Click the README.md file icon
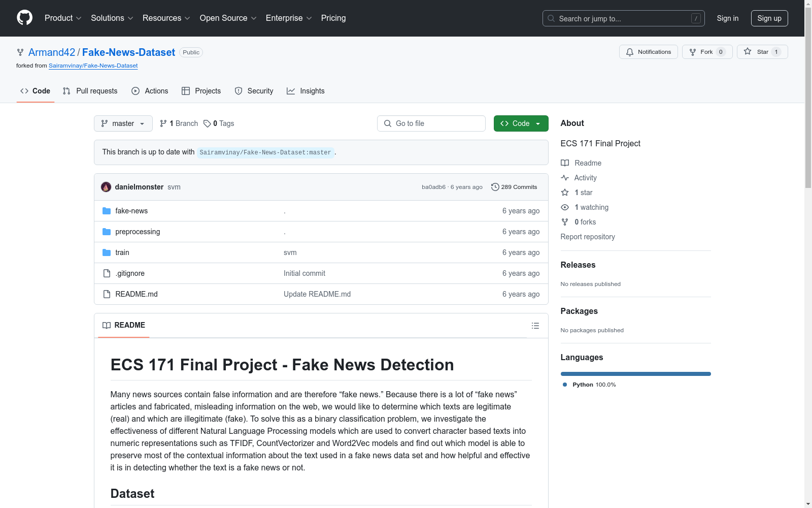The height and width of the screenshot is (508, 812). click(107, 294)
